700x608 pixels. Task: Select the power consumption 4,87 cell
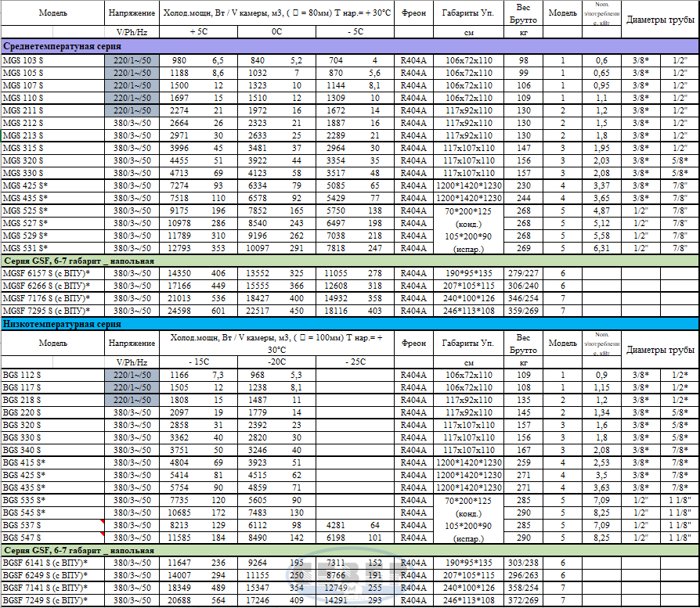tap(601, 210)
